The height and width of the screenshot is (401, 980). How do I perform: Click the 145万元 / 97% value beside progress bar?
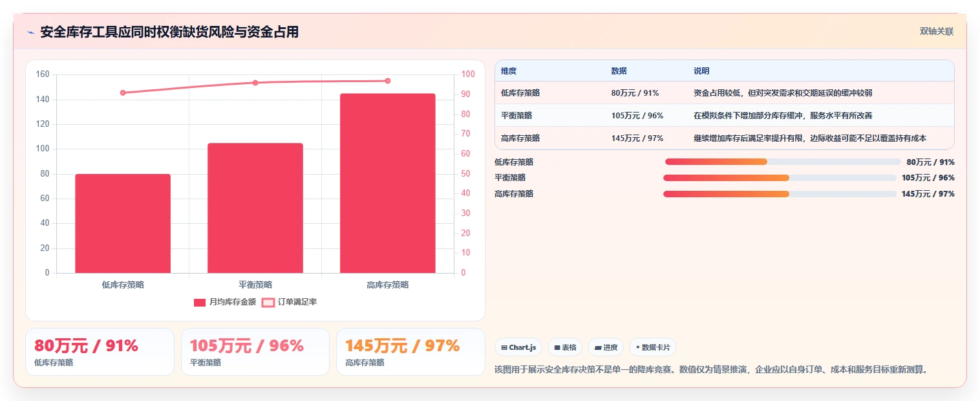point(928,194)
